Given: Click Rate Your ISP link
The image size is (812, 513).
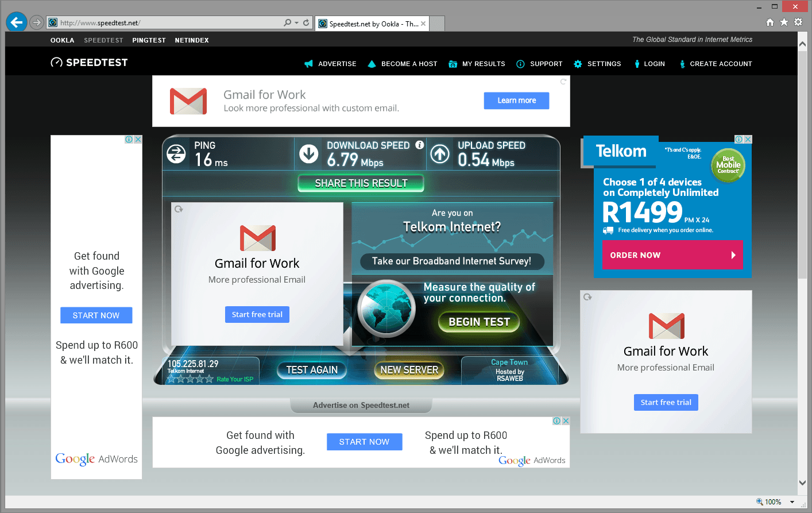Looking at the screenshot, I should coord(235,379).
